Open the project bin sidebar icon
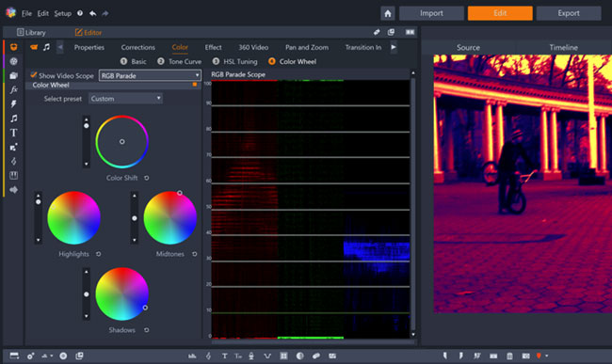Viewport: 612px width, 364px height. coord(14,75)
